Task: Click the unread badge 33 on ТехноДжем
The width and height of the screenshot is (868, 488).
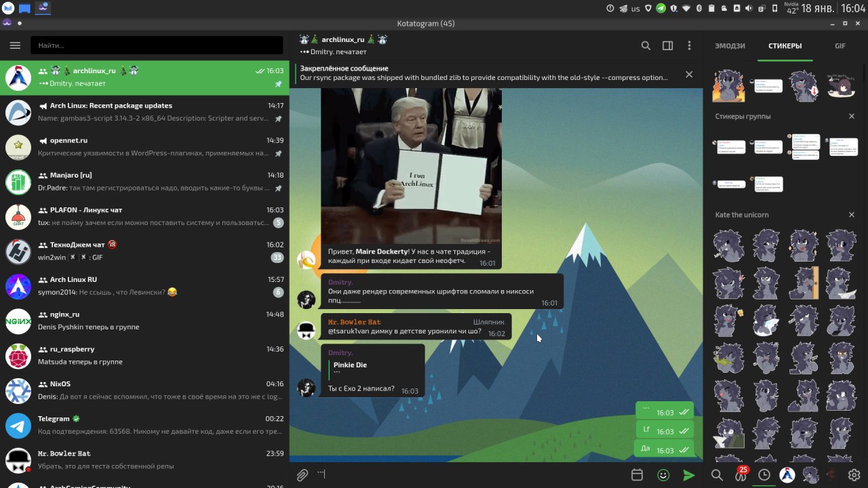Action: 277,258
